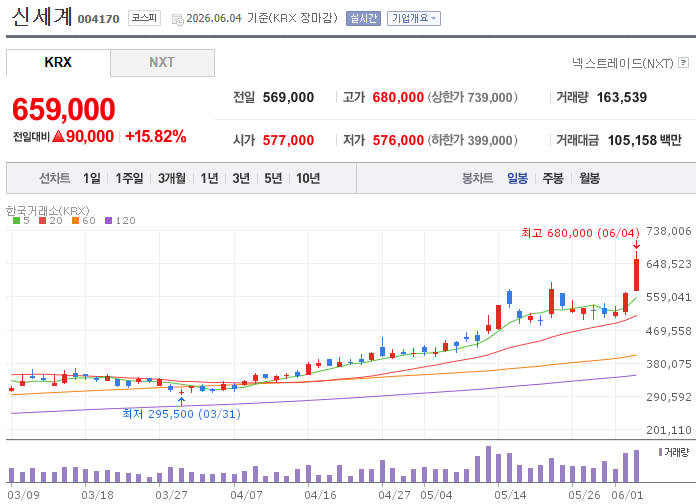Click the trading value 105,158 백만
The width and height of the screenshot is (696, 504).
coord(645,140)
